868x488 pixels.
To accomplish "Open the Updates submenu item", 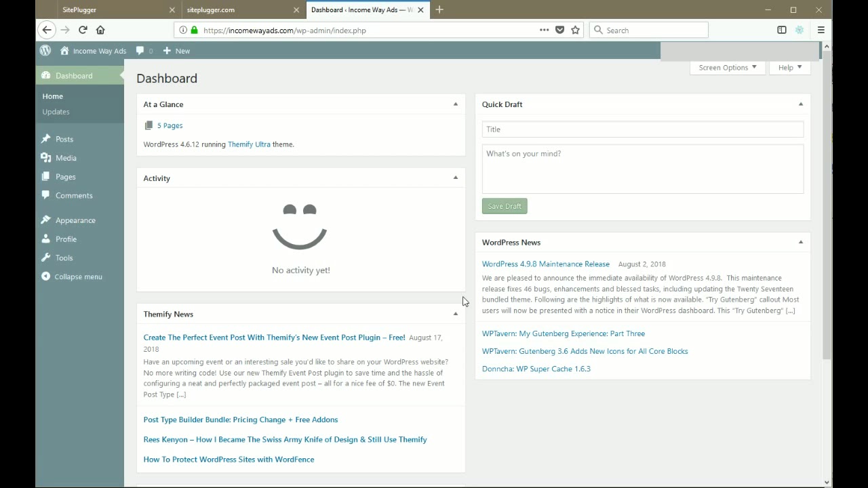I will tap(56, 112).
